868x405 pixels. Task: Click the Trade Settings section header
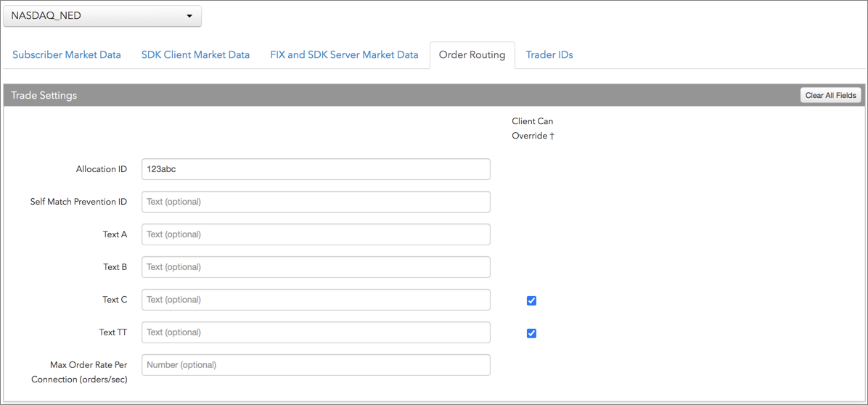[44, 95]
